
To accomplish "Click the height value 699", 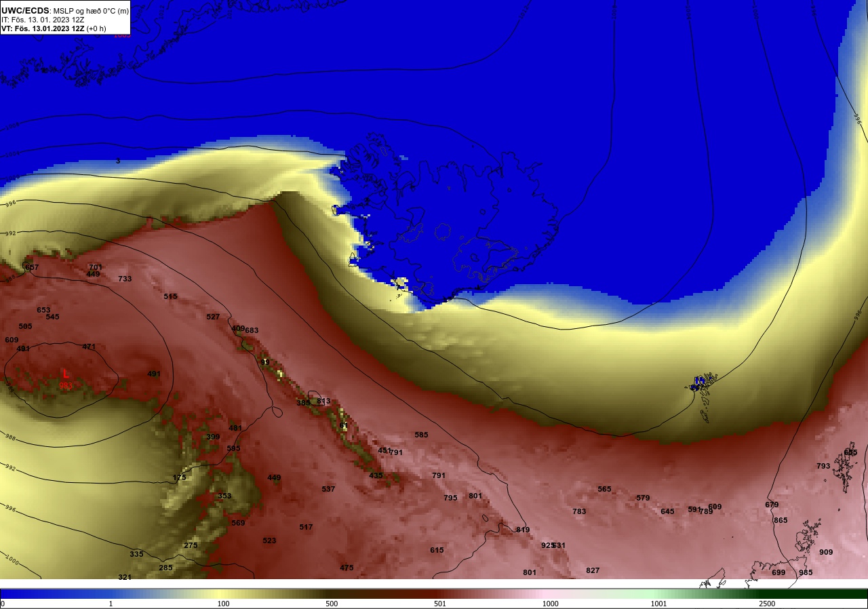I will coord(778,572).
